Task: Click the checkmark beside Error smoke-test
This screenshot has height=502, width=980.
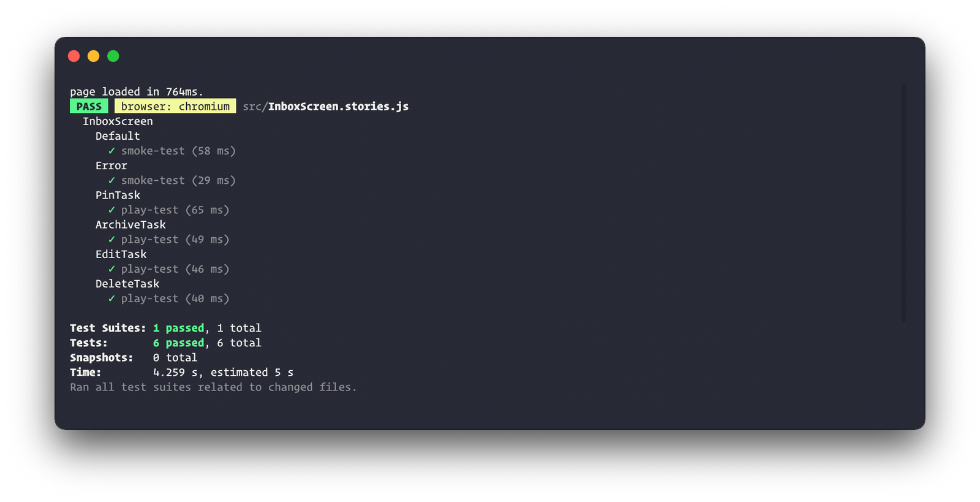Action: (111, 180)
